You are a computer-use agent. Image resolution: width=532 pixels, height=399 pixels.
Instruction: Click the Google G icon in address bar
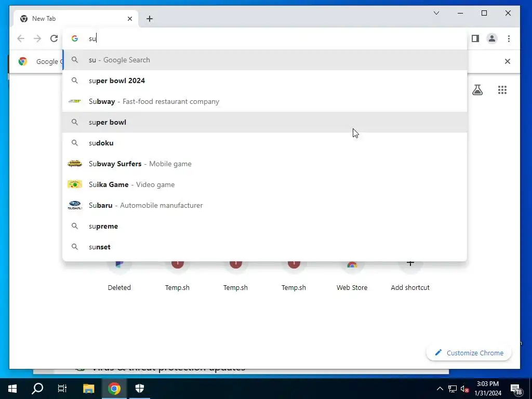(x=75, y=38)
